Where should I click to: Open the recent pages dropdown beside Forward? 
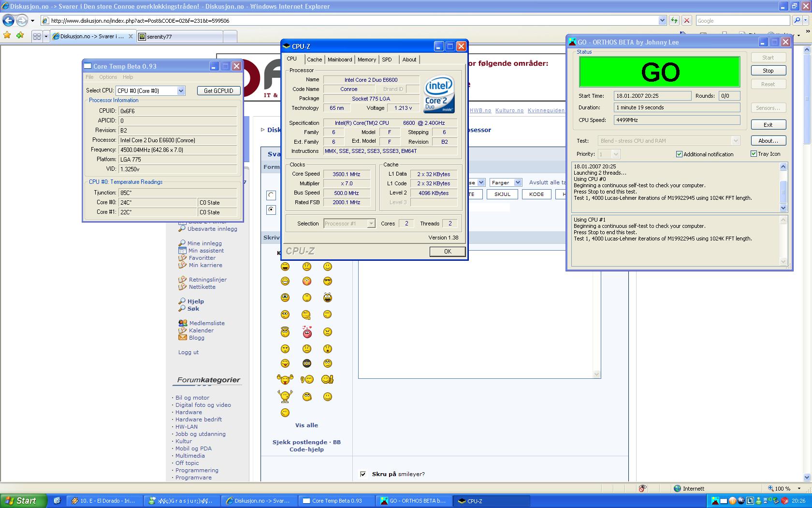click(x=32, y=21)
